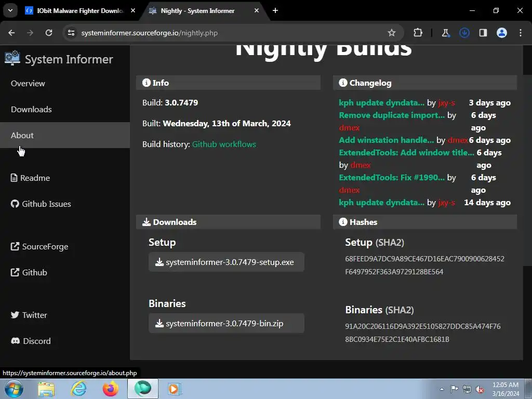Open Add winstation handle changelog entry

click(386, 140)
